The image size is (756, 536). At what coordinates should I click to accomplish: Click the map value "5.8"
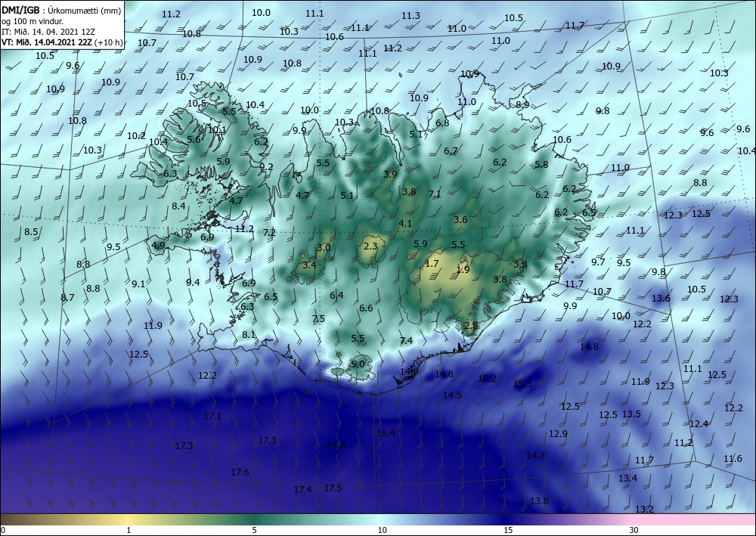541,164
